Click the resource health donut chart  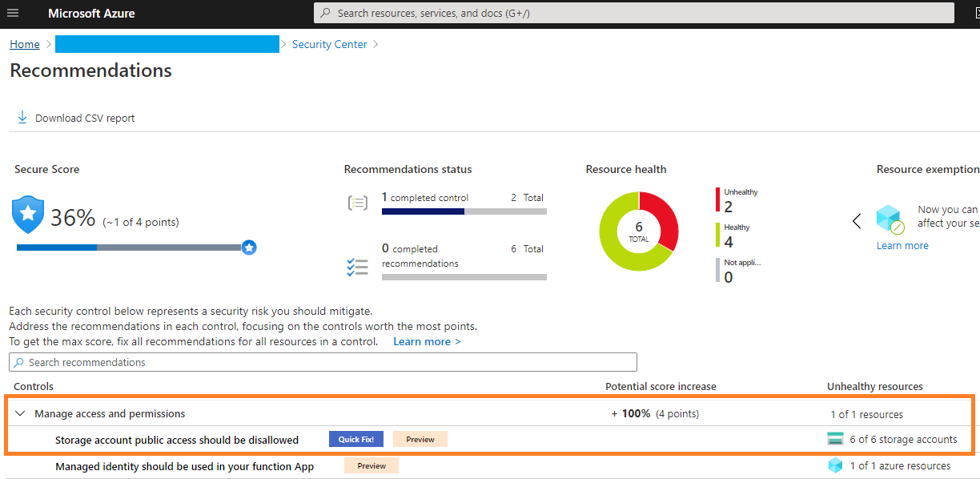(x=639, y=231)
